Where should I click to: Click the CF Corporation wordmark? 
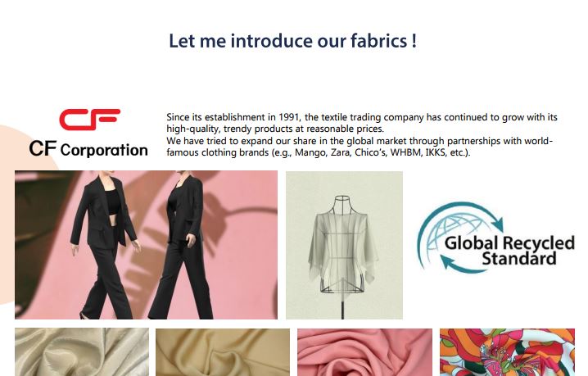[88, 148]
